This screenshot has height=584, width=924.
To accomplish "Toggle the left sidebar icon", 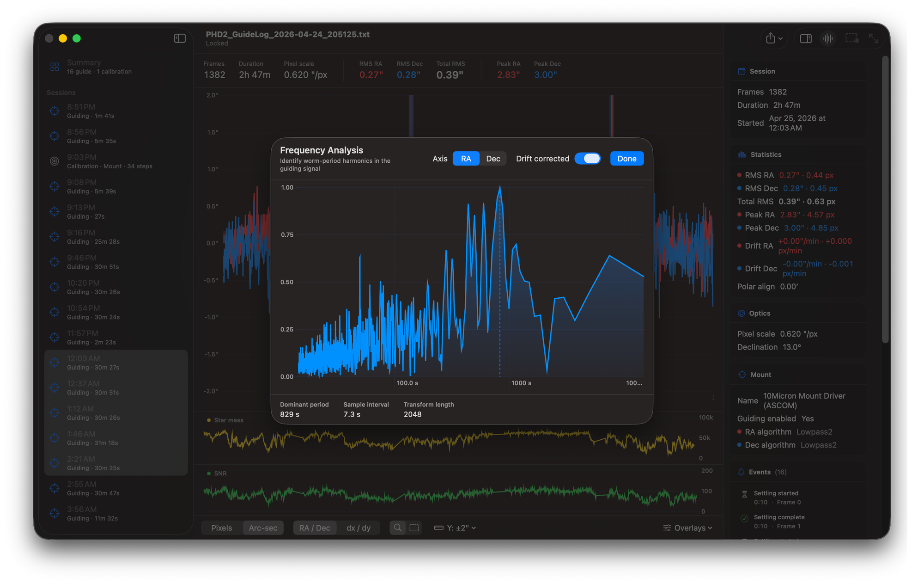I will point(180,38).
